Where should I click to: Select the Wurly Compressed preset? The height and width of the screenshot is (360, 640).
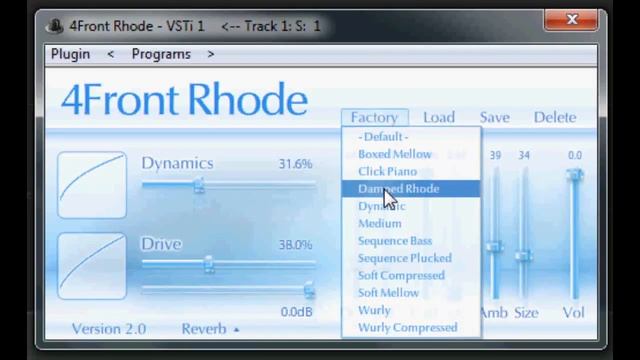click(x=411, y=327)
